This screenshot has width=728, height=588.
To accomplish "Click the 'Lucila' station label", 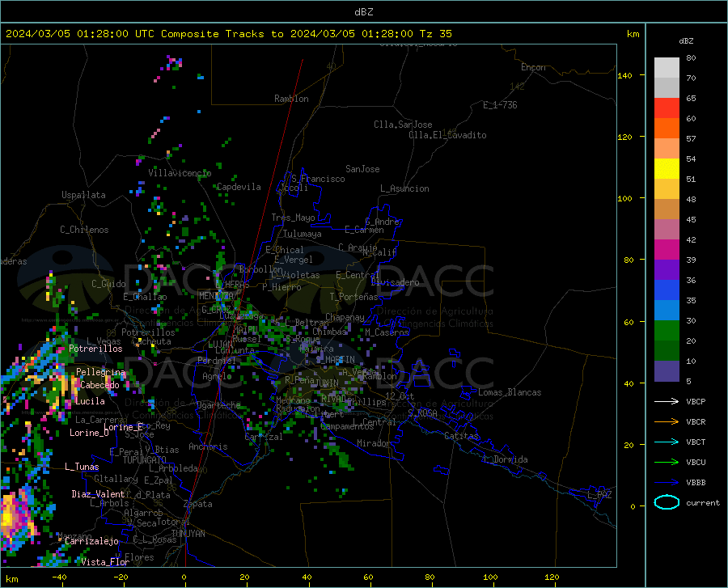I will (x=90, y=401).
